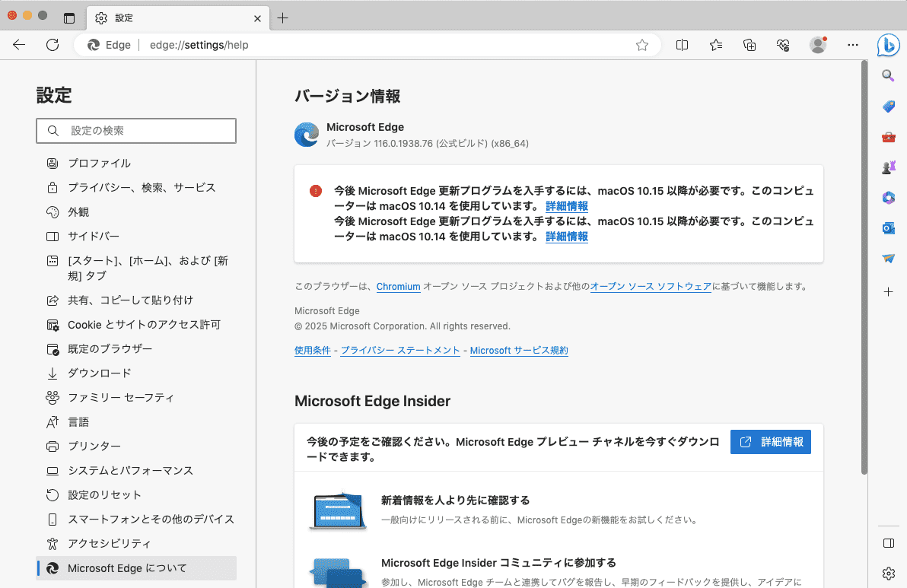
Task: Open the Settings and more ellipsis menu
Action: click(853, 45)
